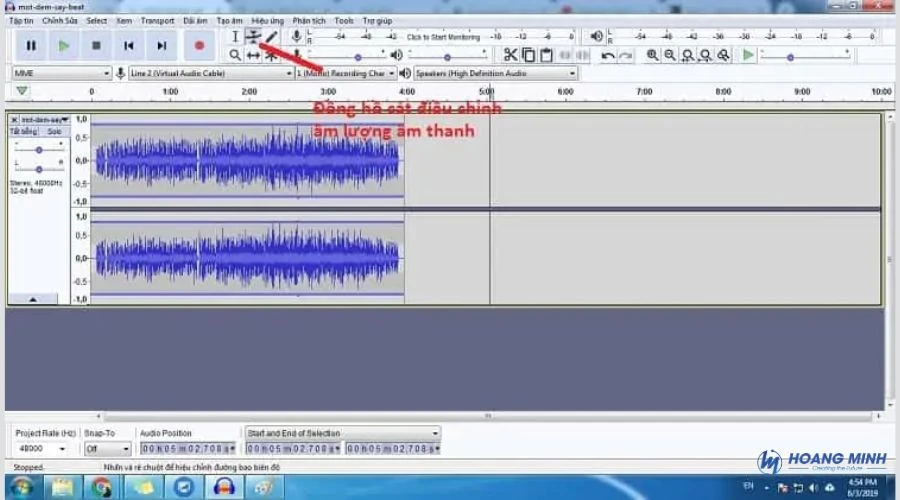Viewport: 900px width, 500px height.
Task: Click the Paste clipboard icon
Action: click(x=546, y=55)
